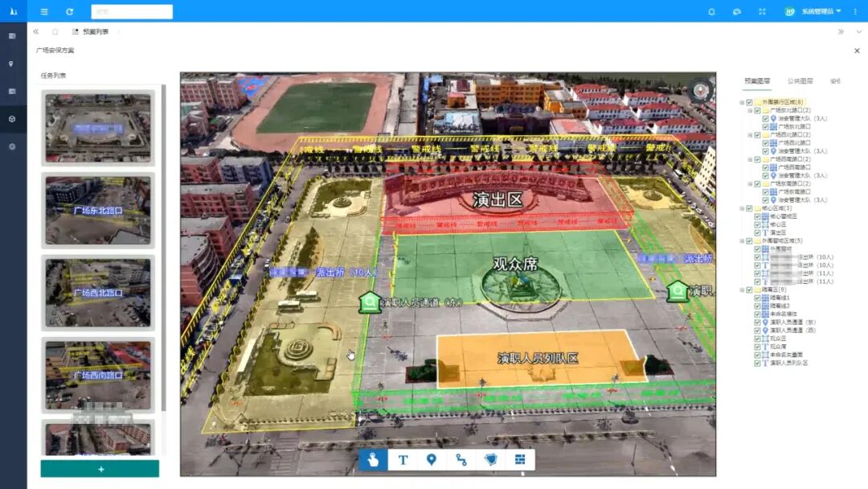The width and height of the screenshot is (868, 489).
Task: Toggle the 观众席 layer checkbox
Action: [757, 347]
